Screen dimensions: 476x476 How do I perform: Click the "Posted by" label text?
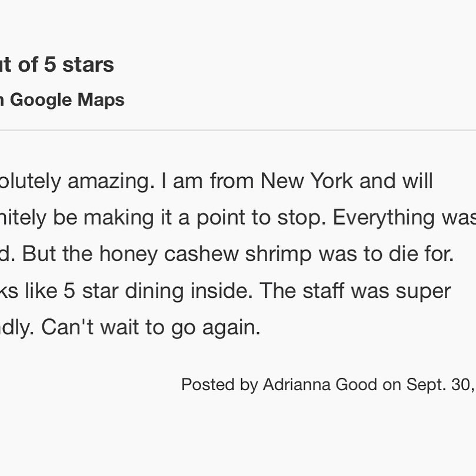click(219, 385)
